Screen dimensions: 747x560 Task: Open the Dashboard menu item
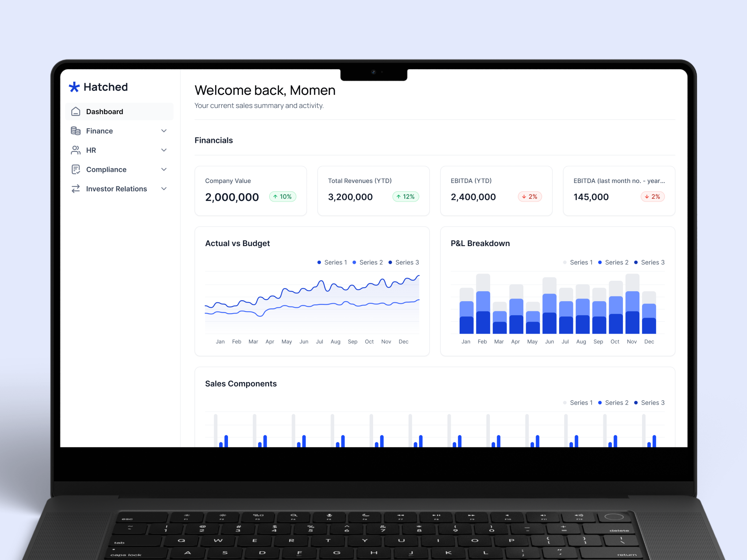pos(105,111)
